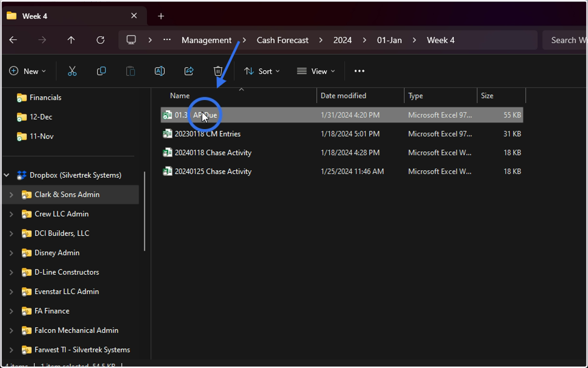
Task: Select the 20230118 CM Entries file name
Action: [208, 134]
